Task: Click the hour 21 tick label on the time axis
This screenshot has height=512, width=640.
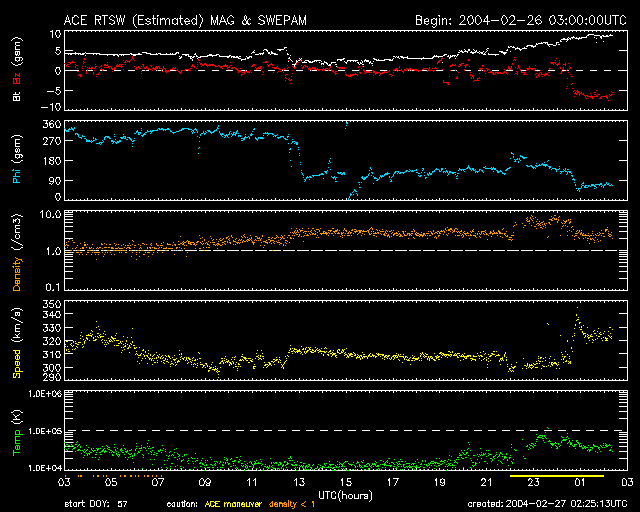Action: click(x=486, y=483)
